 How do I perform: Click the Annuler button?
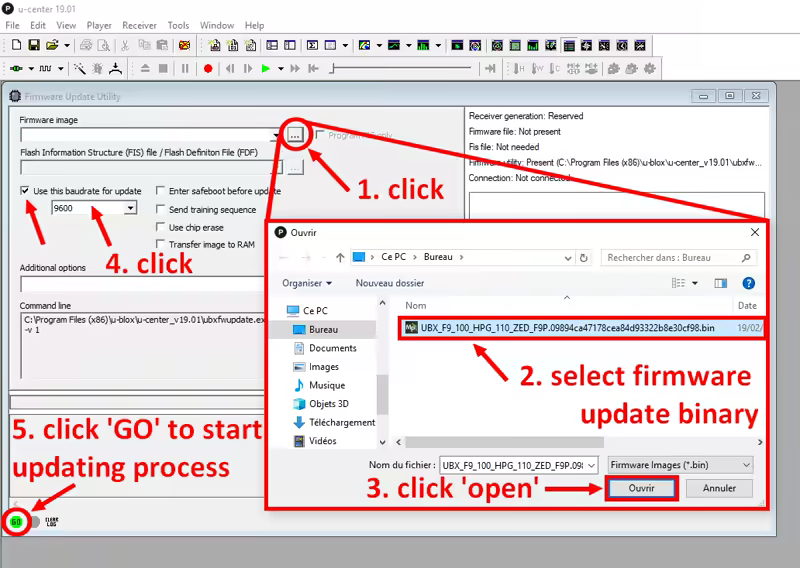[x=719, y=488]
